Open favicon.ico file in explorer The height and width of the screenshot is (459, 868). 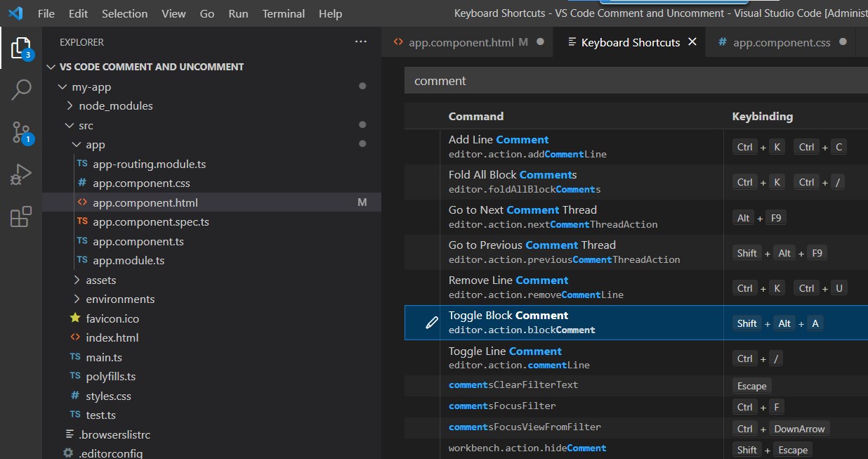[112, 318]
